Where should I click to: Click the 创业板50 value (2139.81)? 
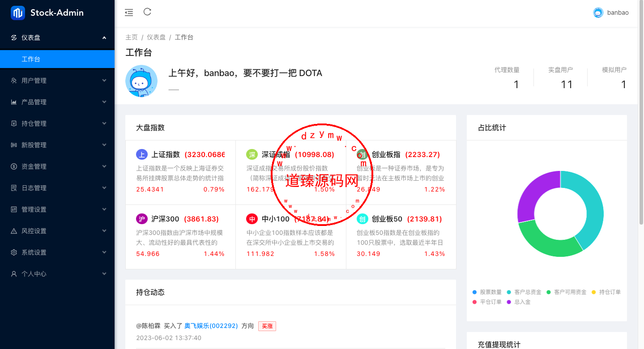tap(424, 219)
